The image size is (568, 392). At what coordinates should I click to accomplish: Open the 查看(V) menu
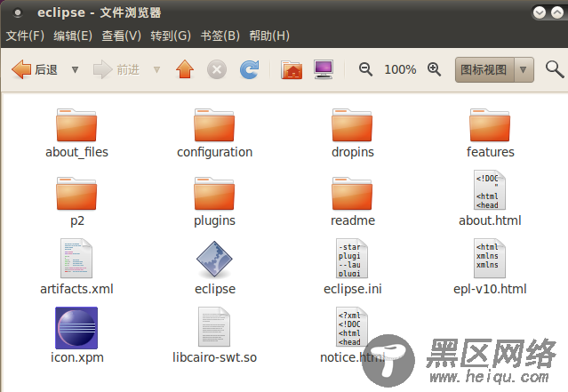122,36
